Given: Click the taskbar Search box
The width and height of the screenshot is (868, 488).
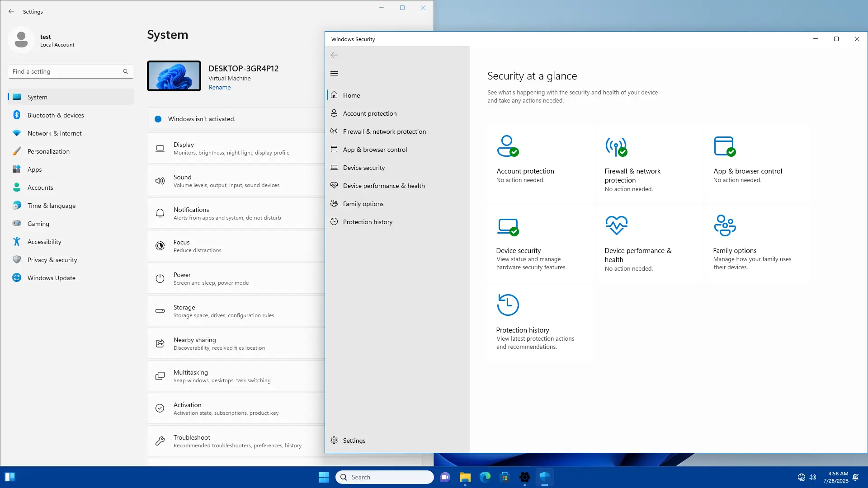Looking at the screenshot, I should [385, 477].
